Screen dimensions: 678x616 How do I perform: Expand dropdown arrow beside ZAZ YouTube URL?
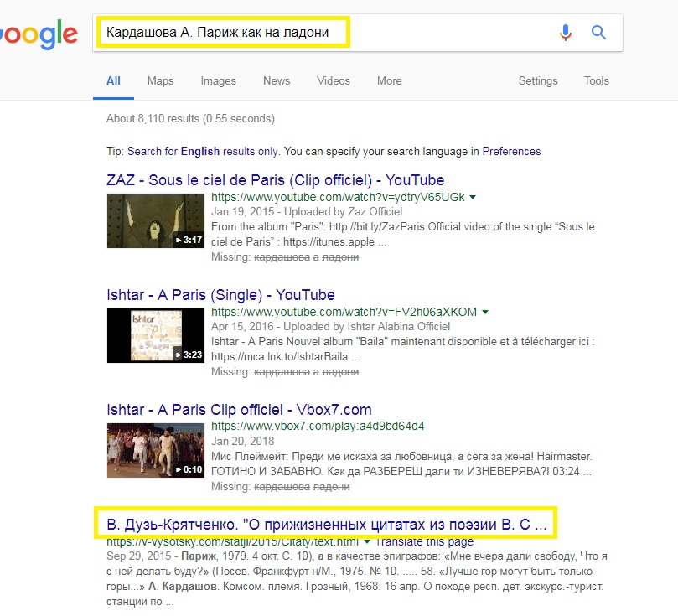pyautogui.click(x=473, y=197)
